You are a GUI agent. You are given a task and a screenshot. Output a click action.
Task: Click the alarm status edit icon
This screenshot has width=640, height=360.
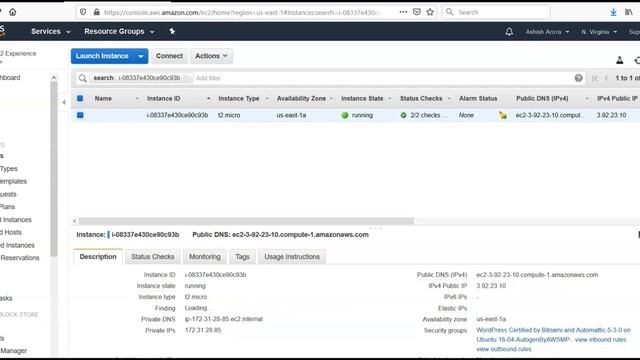tap(503, 116)
